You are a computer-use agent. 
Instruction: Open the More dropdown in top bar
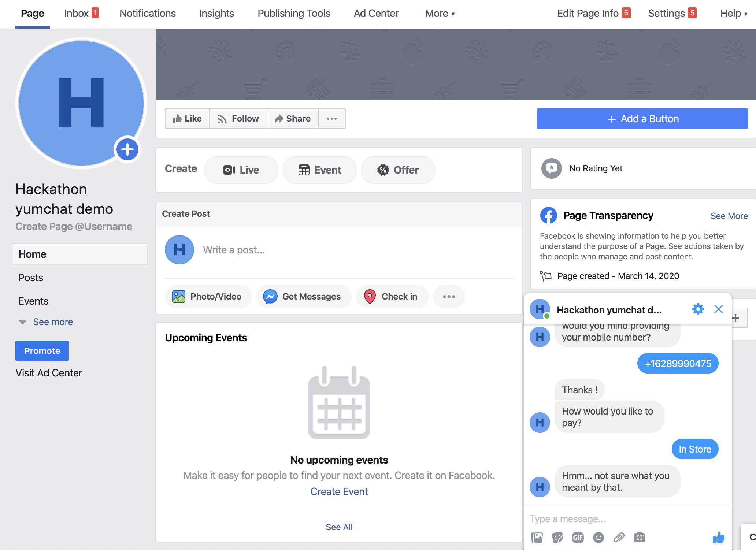point(440,14)
